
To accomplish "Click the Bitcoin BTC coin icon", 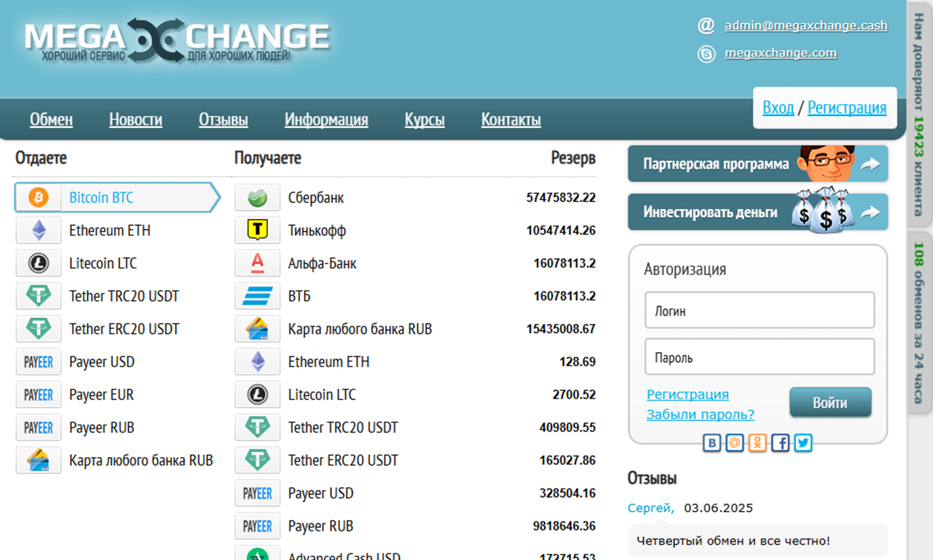I will point(39,197).
